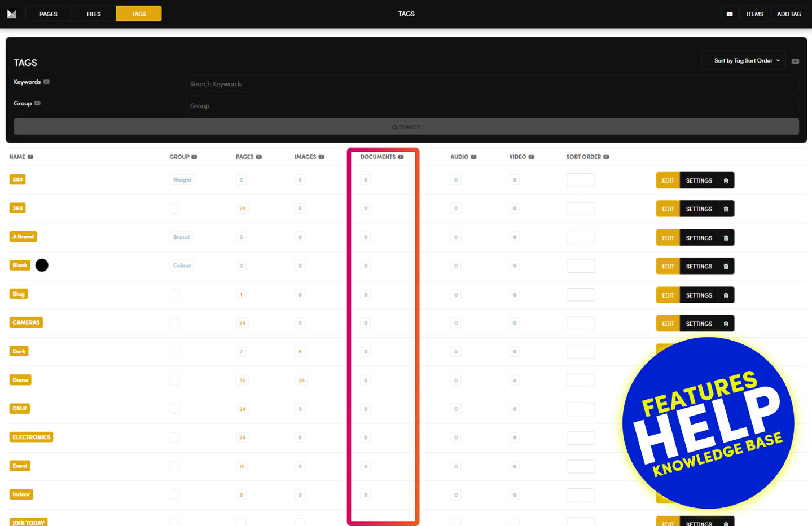The height and width of the screenshot is (526, 812).
Task: Click the help icon next to Sort Order header
Action: coord(606,157)
